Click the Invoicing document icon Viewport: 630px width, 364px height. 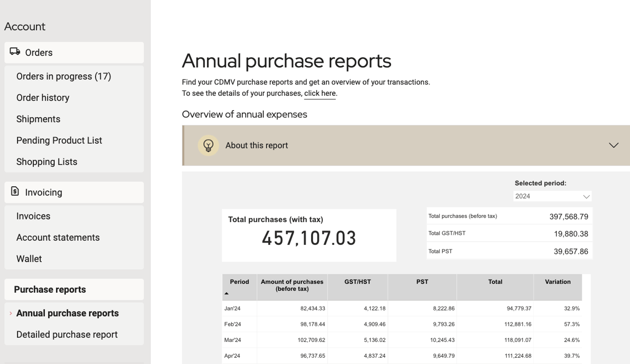pyautogui.click(x=15, y=191)
